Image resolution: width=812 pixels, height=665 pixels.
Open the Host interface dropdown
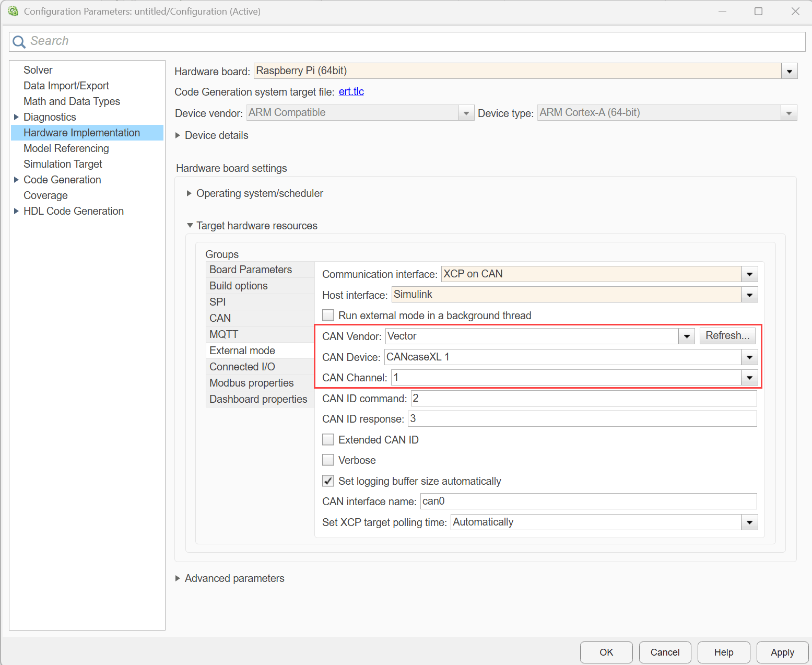(x=749, y=295)
